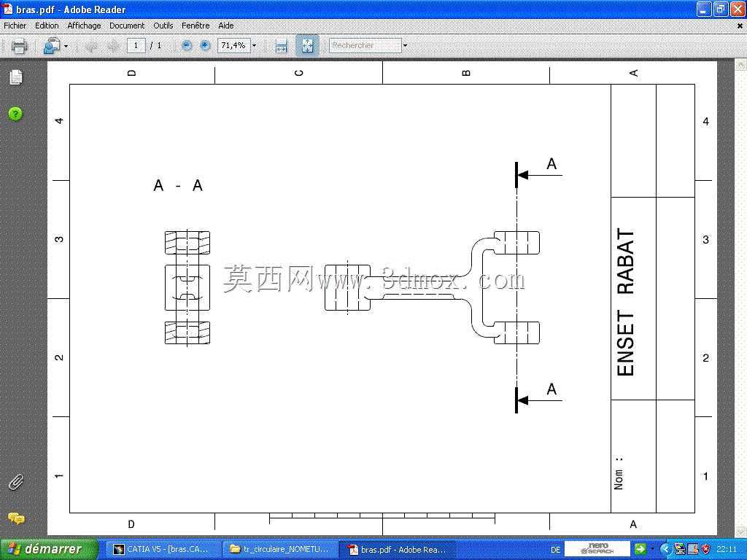This screenshot has width=747, height=560.
Task: Click the 'Nom :' label in the title block
Action: (x=619, y=472)
